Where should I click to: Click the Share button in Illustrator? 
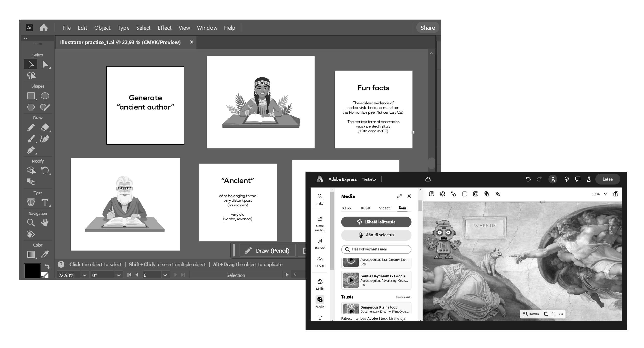tap(427, 28)
